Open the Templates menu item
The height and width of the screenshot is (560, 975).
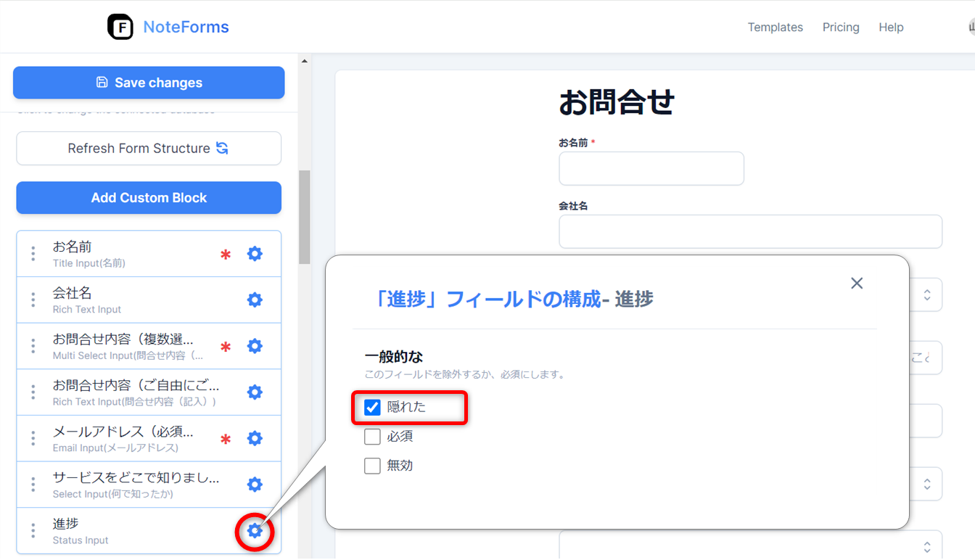tap(775, 28)
